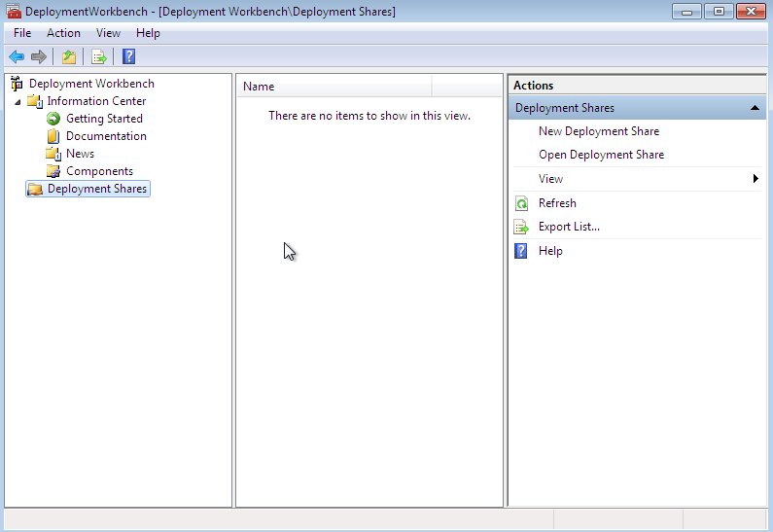Image resolution: width=773 pixels, height=532 pixels.
Task: Click the Forward arrow toolbar icon
Action: click(x=39, y=56)
